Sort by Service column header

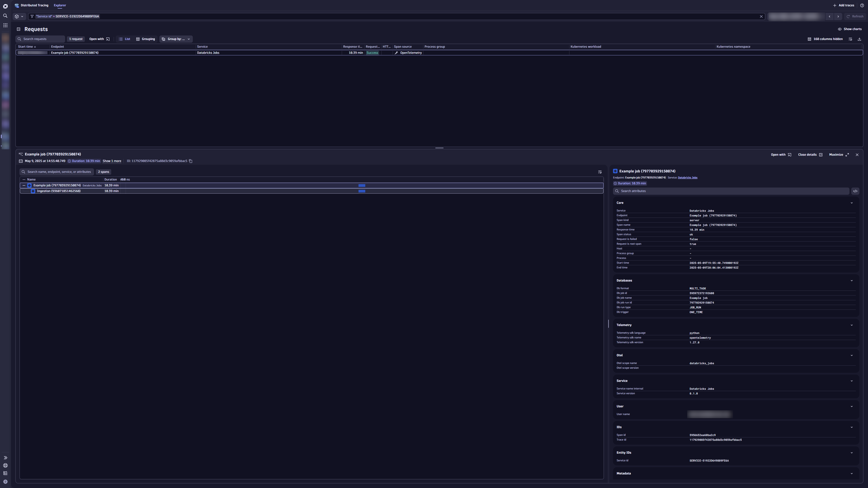click(202, 47)
